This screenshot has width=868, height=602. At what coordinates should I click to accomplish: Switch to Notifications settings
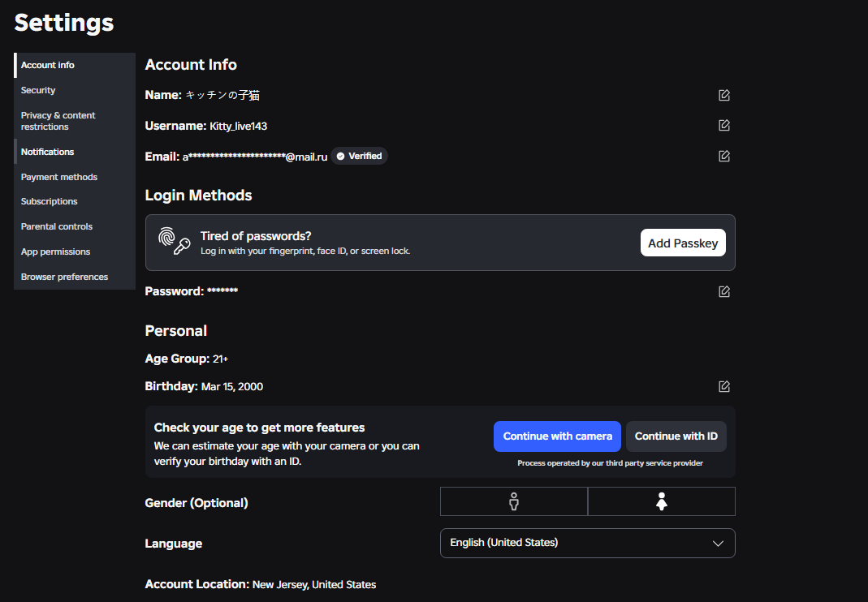[x=47, y=152]
